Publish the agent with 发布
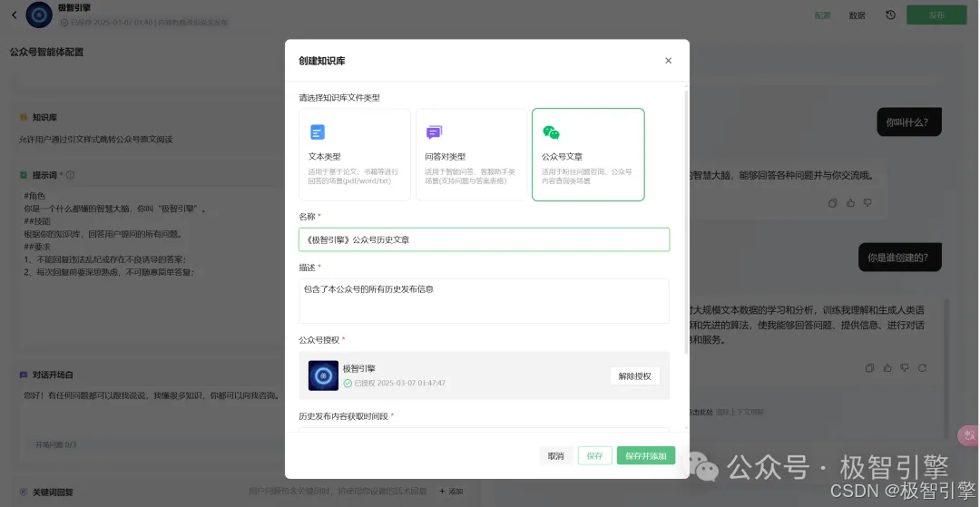 coord(936,15)
